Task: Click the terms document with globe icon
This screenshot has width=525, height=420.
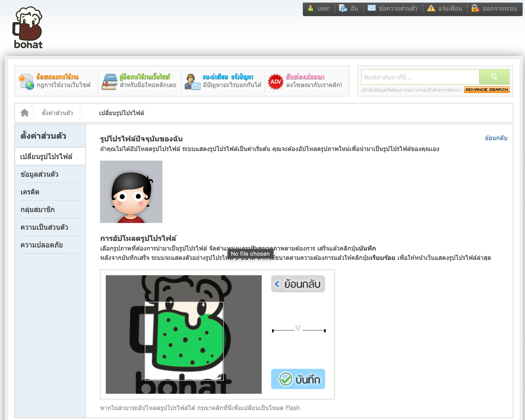Action: (x=26, y=81)
